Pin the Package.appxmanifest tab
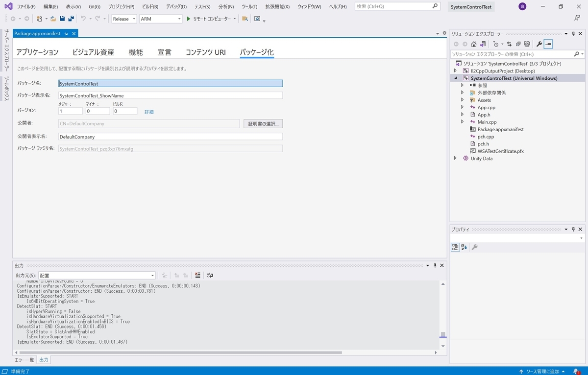This screenshot has width=588, height=375. (x=66, y=33)
